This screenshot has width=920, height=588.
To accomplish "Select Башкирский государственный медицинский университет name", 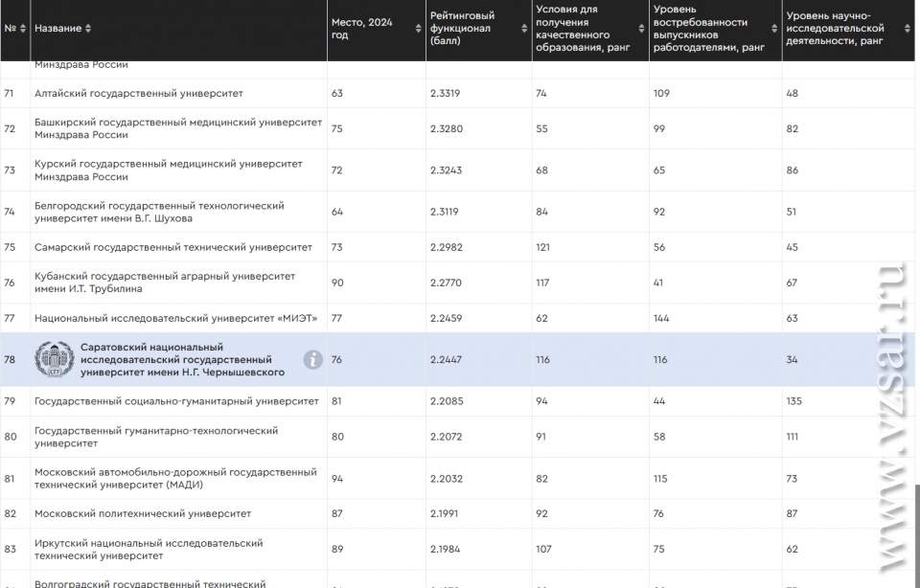I will tap(178, 128).
